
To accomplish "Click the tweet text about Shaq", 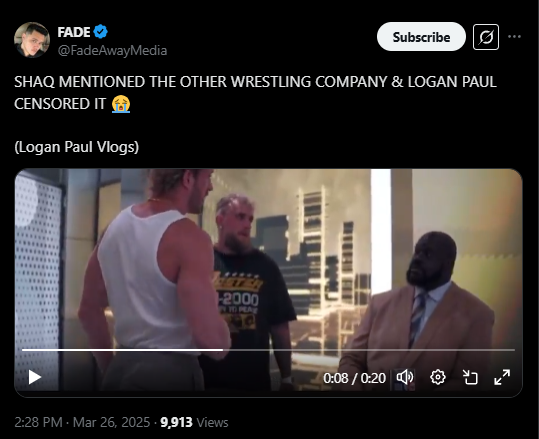I will coord(255,92).
